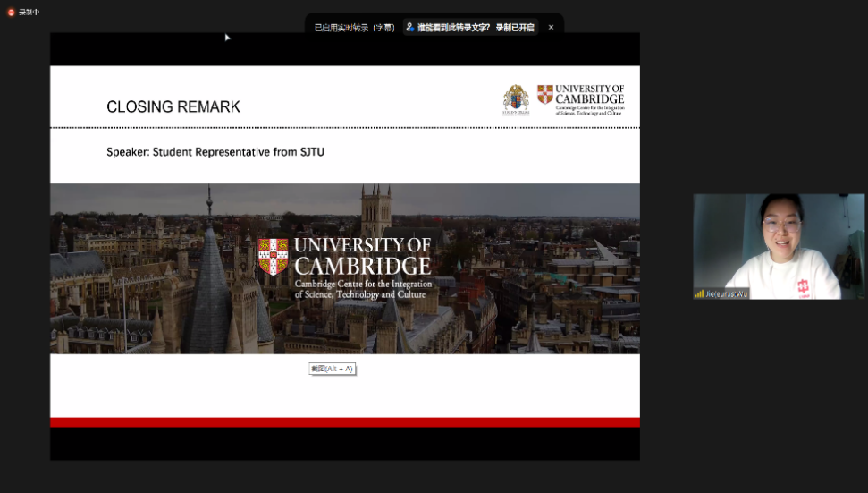868x493 pixels.
Task: Select the participant video thumbnail
Action: coord(779,247)
